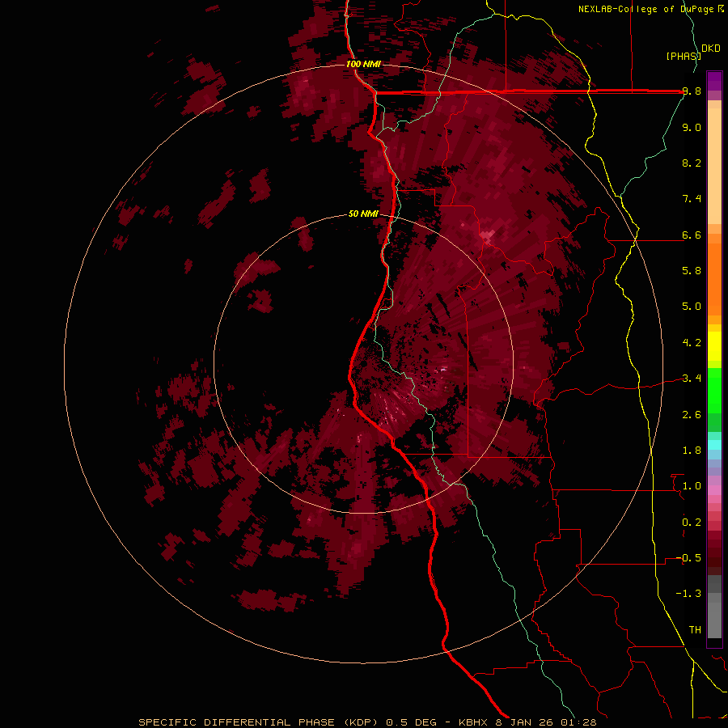The height and width of the screenshot is (728, 728).
Task: Click the -1.3 legend value
Action: [x=688, y=594]
